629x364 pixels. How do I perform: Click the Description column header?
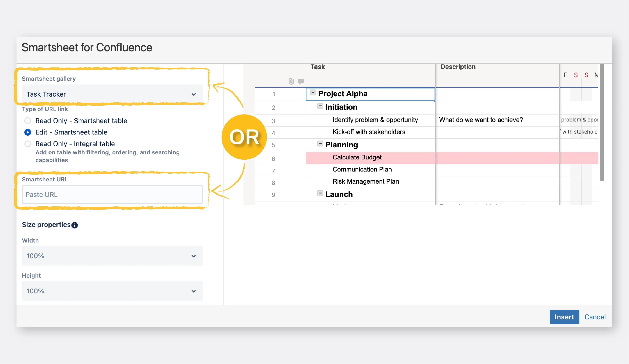pyautogui.click(x=458, y=67)
